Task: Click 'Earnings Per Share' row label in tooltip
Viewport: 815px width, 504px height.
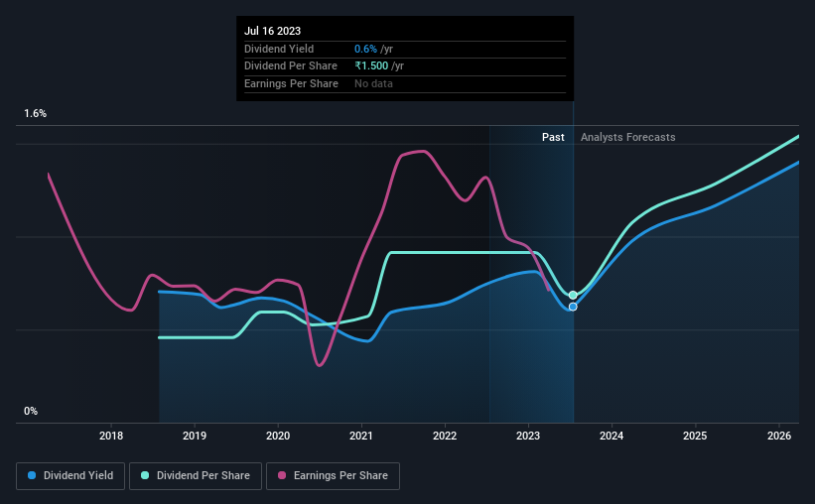Action: click(291, 83)
